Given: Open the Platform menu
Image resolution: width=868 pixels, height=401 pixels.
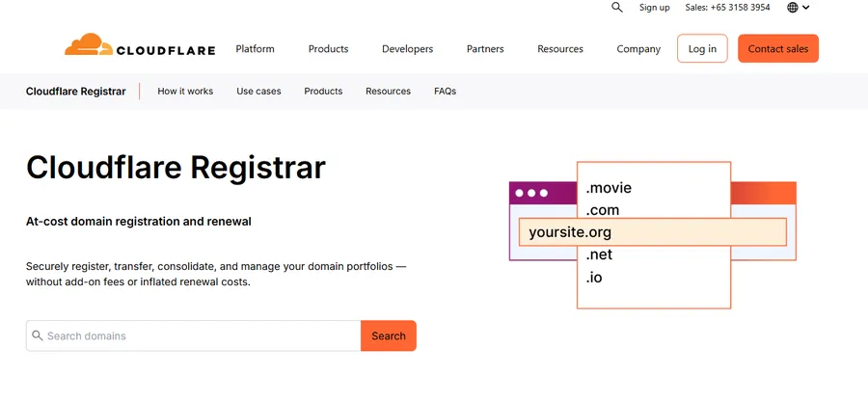Looking at the screenshot, I should (255, 48).
